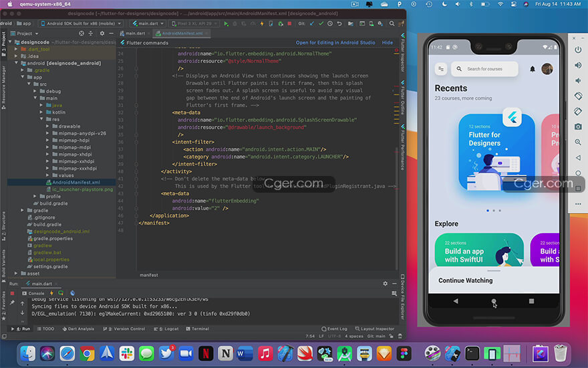Open the Terminal tool window tab
The image size is (588, 368).
tap(198, 329)
